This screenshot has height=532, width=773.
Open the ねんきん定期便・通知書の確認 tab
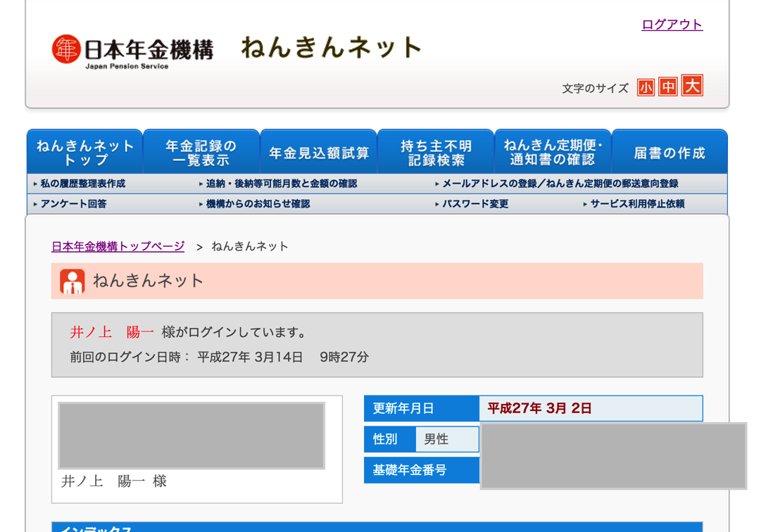pos(553,152)
